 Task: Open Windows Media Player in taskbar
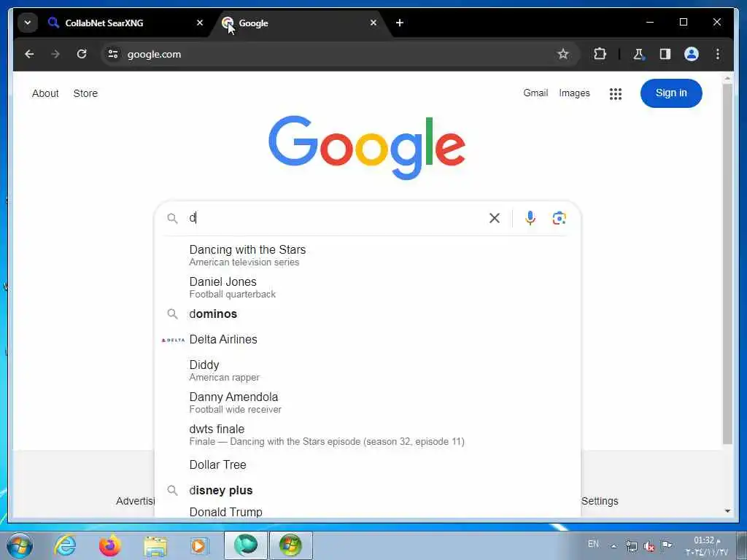(x=198, y=545)
